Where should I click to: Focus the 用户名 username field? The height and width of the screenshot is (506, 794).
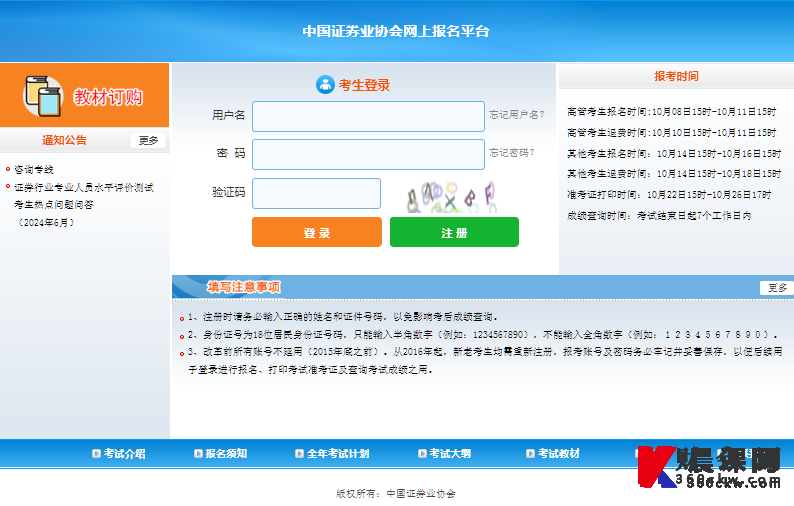tap(368, 116)
